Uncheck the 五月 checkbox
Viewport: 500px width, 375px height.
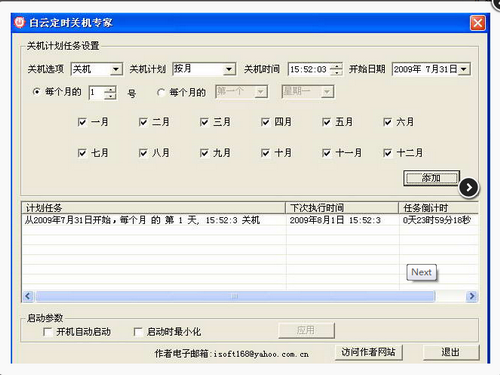pyautogui.click(x=326, y=122)
